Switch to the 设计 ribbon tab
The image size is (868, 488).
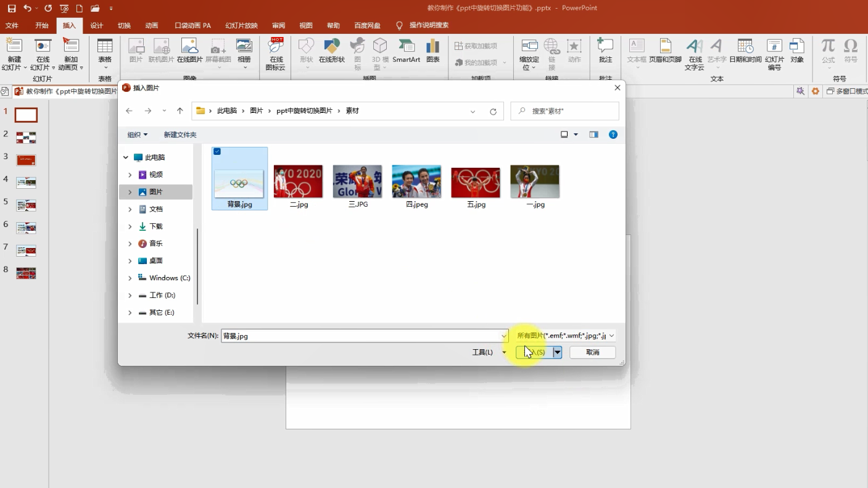(97, 26)
